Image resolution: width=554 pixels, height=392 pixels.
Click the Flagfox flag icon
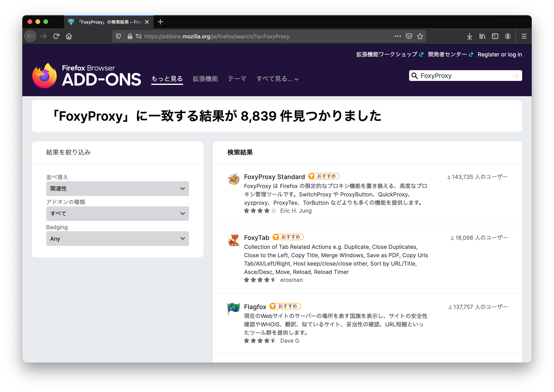(234, 309)
